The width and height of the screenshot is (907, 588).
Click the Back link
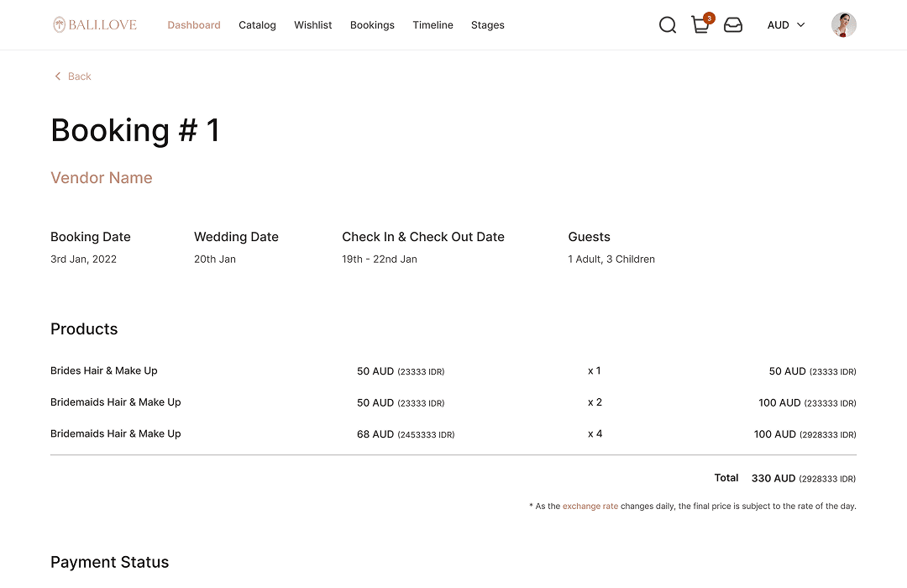point(79,76)
